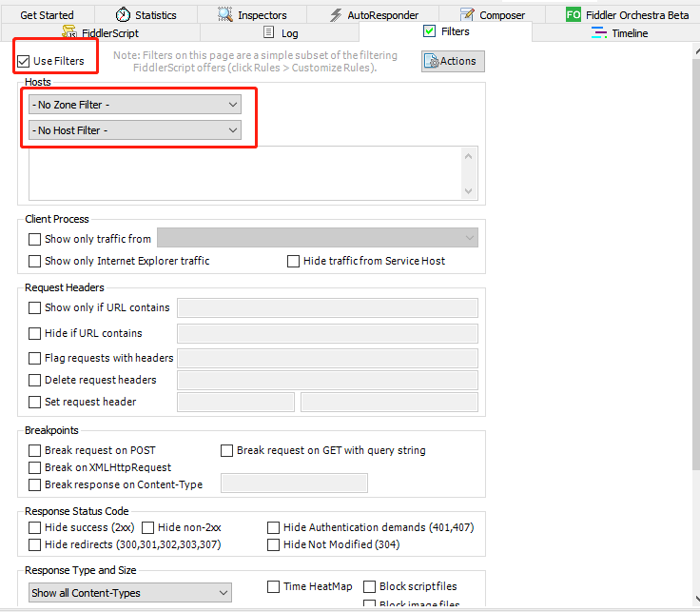Check Break on XMLHttpRequest
Image resolution: width=700 pixels, height=612 pixels.
point(34,467)
